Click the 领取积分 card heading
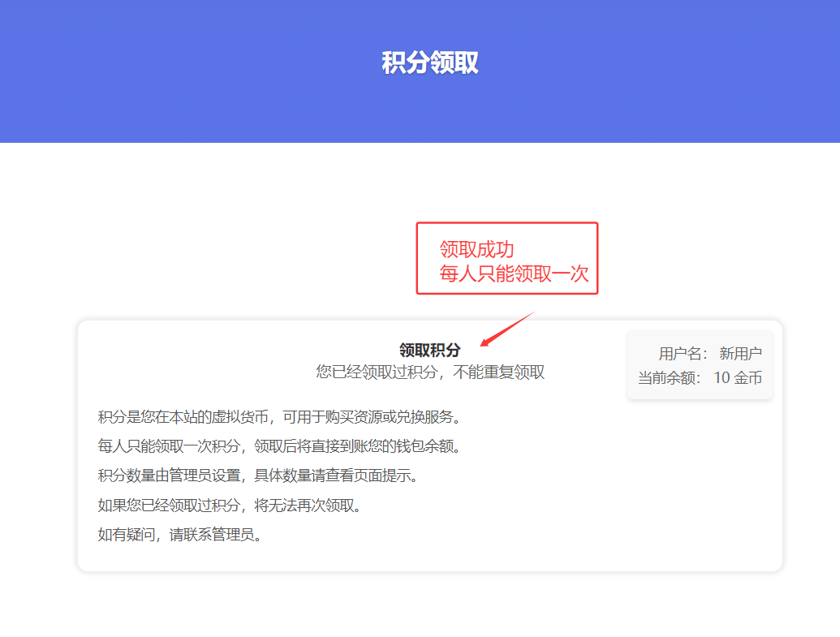The height and width of the screenshot is (637, 840). point(429,350)
